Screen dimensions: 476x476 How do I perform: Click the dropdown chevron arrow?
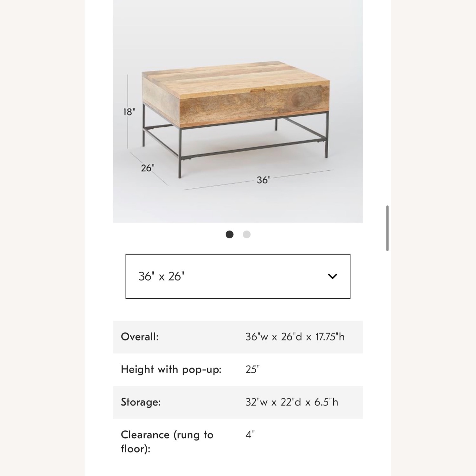pyautogui.click(x=332, y=276)
